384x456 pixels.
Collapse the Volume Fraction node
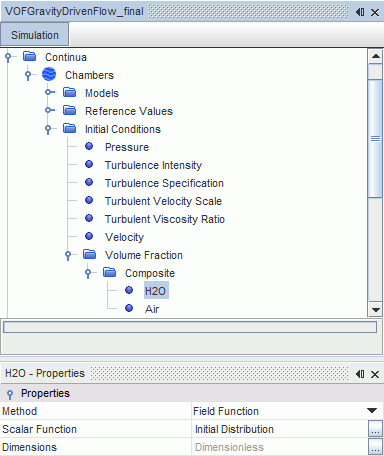(68, 255)
